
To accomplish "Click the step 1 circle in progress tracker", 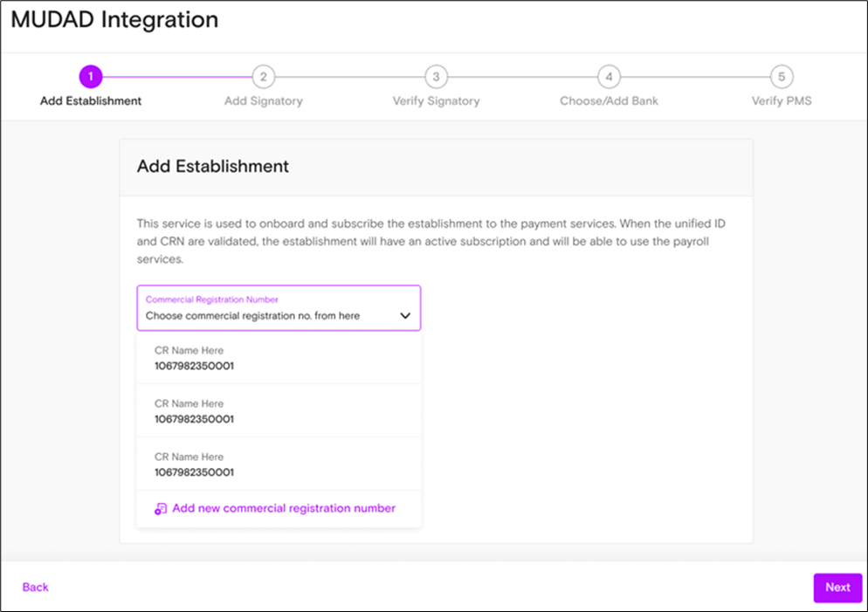I will pyautogui.click(x=91, y=77).
